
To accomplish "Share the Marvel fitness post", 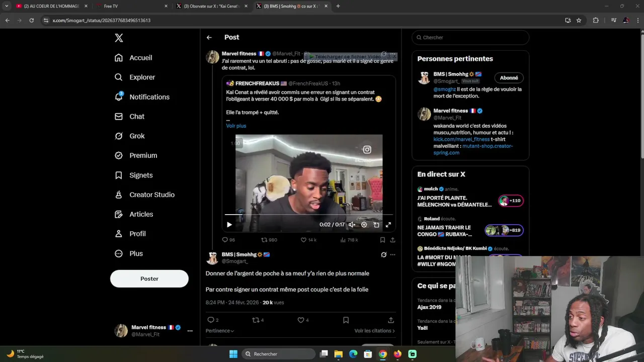I will click(x=392, y=240).
